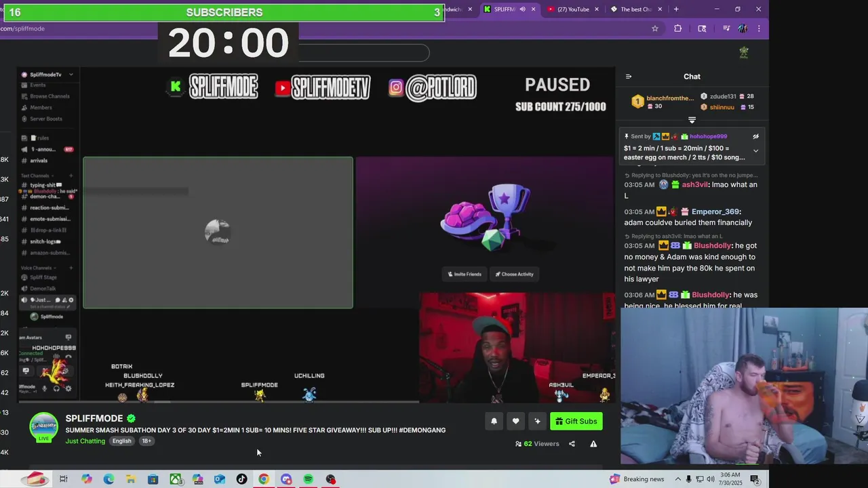Image resolution: width=868 pixels, height=488 pixels.
Task: Click the stream video player
Action: [316, 235]
